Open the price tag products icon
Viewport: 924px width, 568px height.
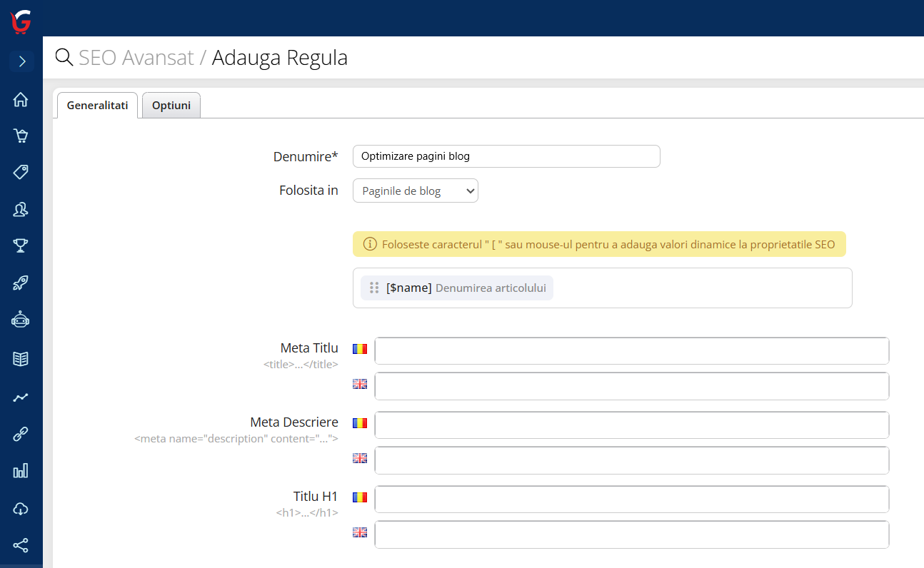tap(21, 172)
